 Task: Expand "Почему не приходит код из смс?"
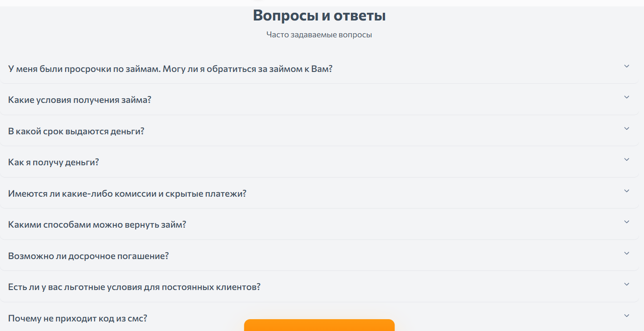(77, 319)
